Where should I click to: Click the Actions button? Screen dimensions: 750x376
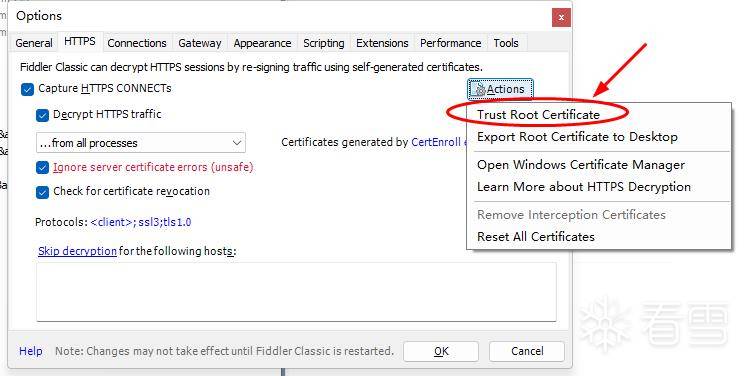tap(500, 89)
